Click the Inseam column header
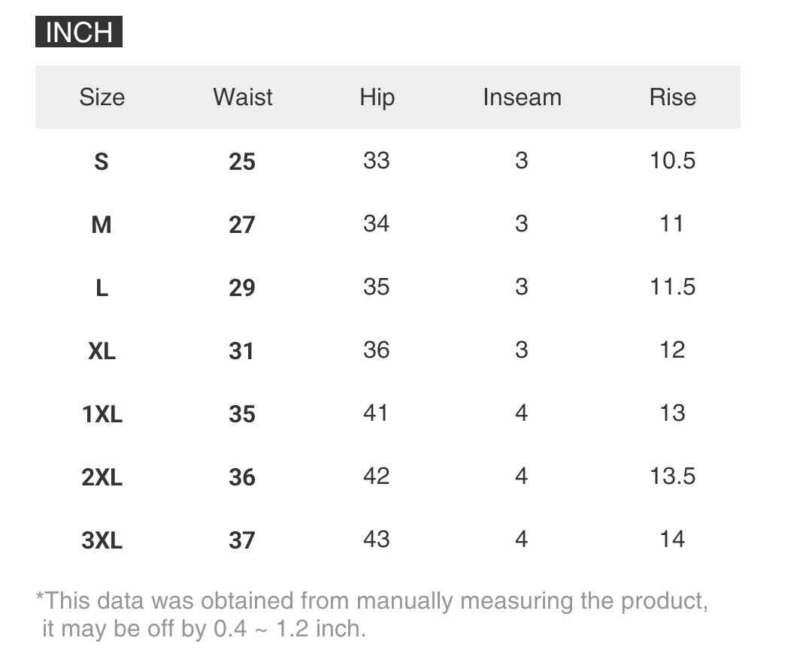 pos(522,97)
